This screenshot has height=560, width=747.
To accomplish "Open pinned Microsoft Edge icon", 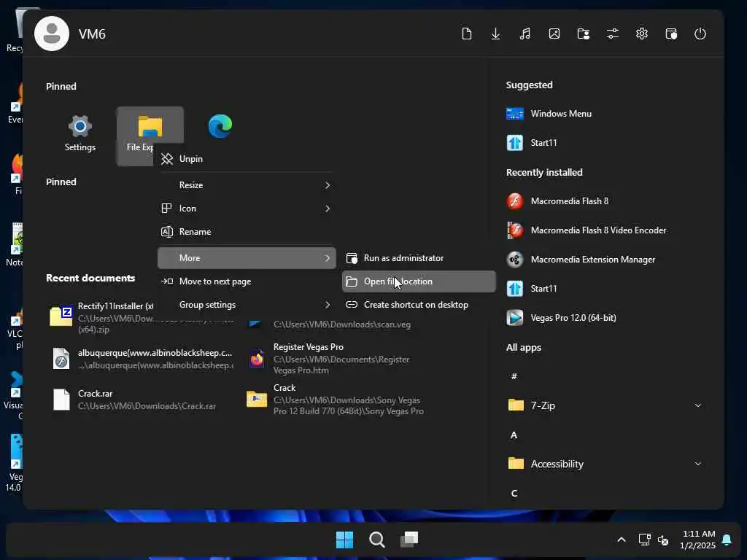I will coord(220,126).
